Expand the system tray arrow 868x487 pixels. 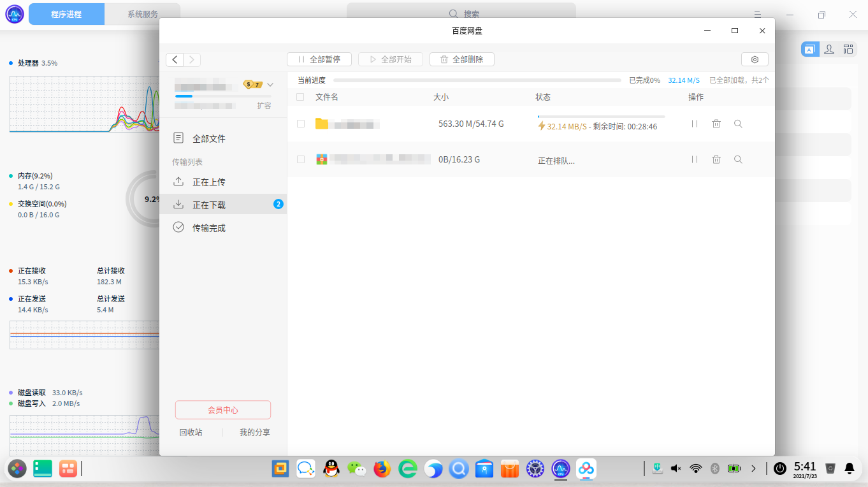click(x=753, y=469)
